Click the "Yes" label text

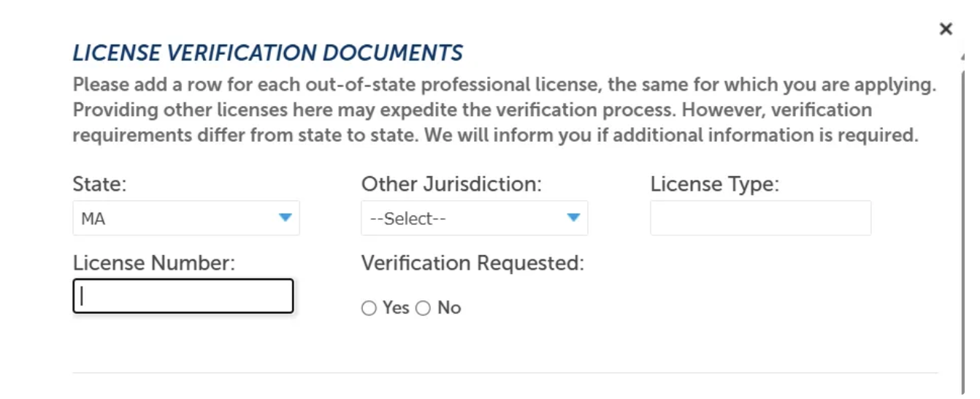coord(396,308)
